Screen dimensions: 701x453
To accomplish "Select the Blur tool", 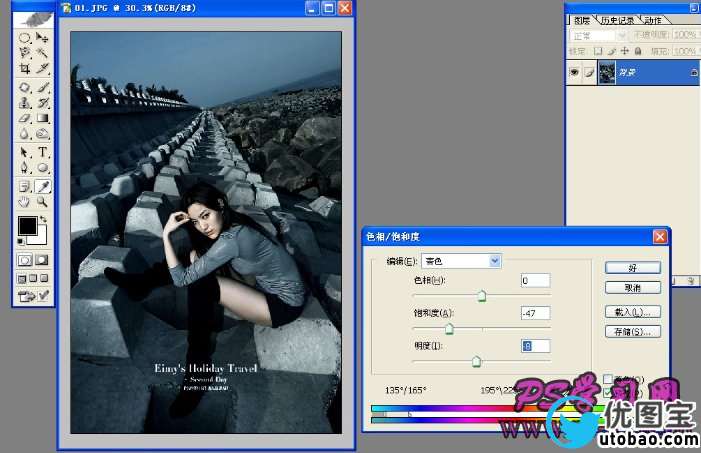I will coord(25,133).
